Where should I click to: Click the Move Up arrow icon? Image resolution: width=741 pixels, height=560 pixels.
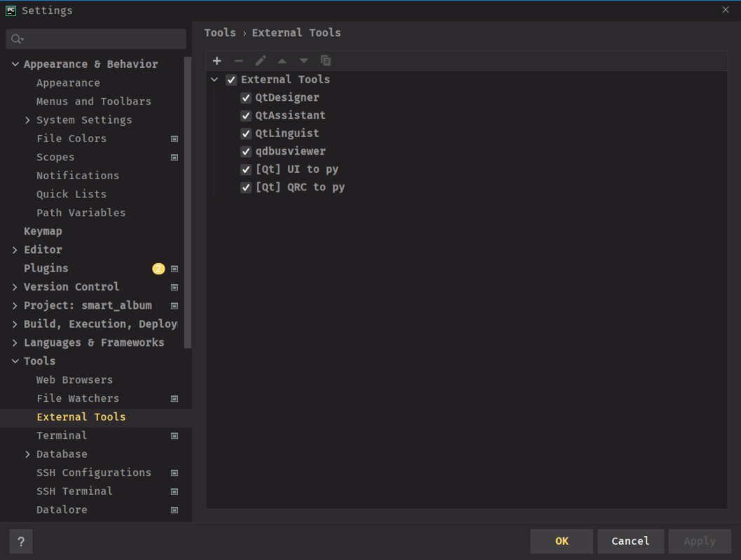coord(282,61)
